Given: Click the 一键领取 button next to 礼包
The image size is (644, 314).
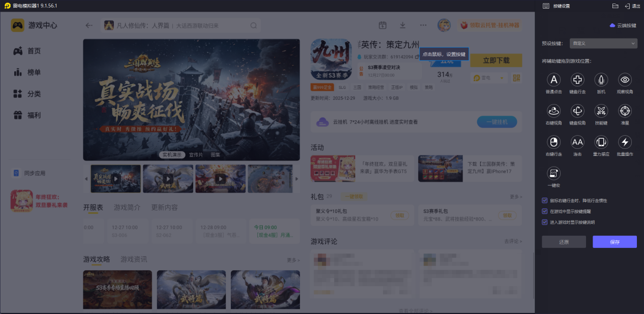Looking at the screenshot, I should [x=353, y=197].
